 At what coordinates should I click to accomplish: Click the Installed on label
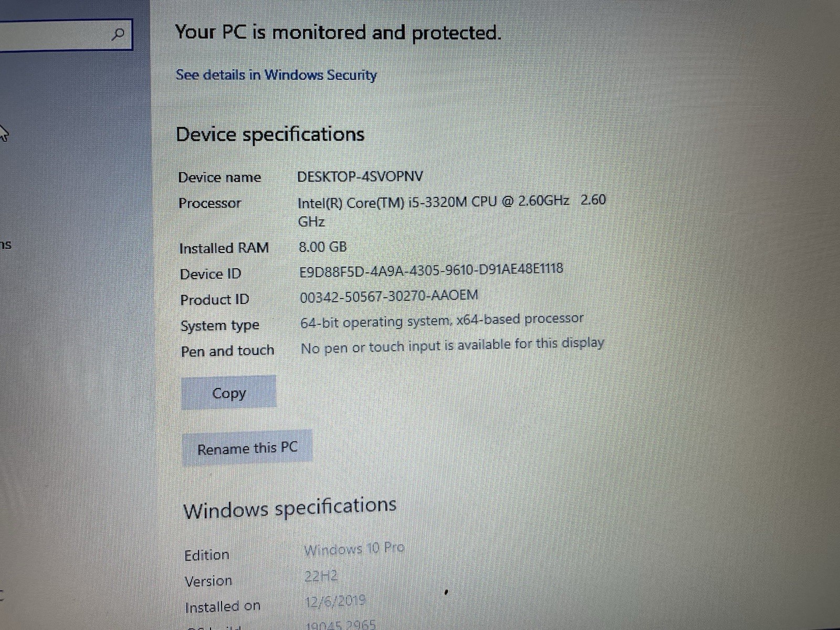pyautogui.click(x=223, y=606)
